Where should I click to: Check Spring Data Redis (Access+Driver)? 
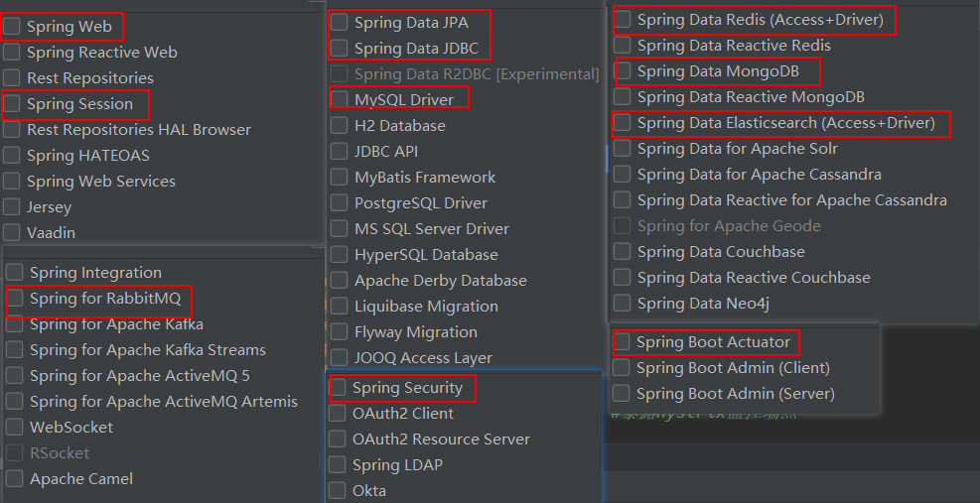point(622,20)
